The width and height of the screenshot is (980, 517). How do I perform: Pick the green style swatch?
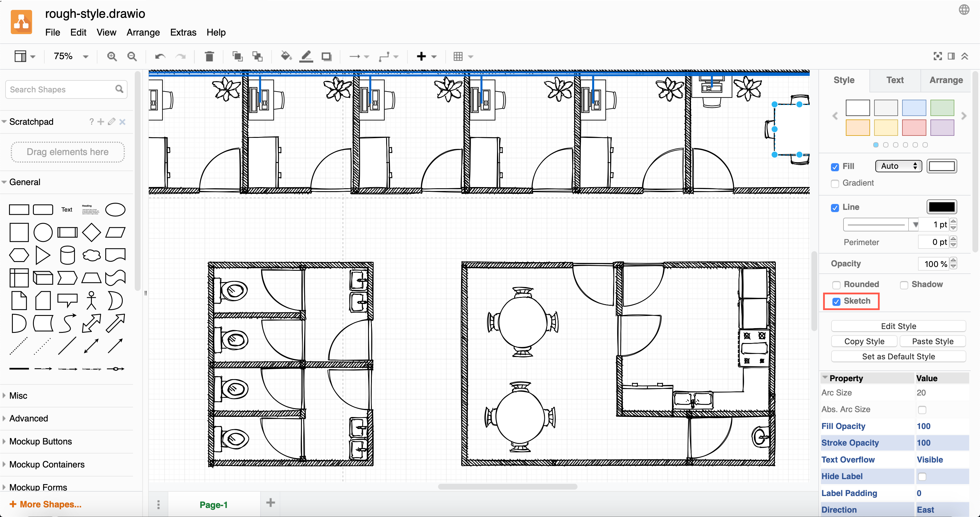(x=942, y=108)
